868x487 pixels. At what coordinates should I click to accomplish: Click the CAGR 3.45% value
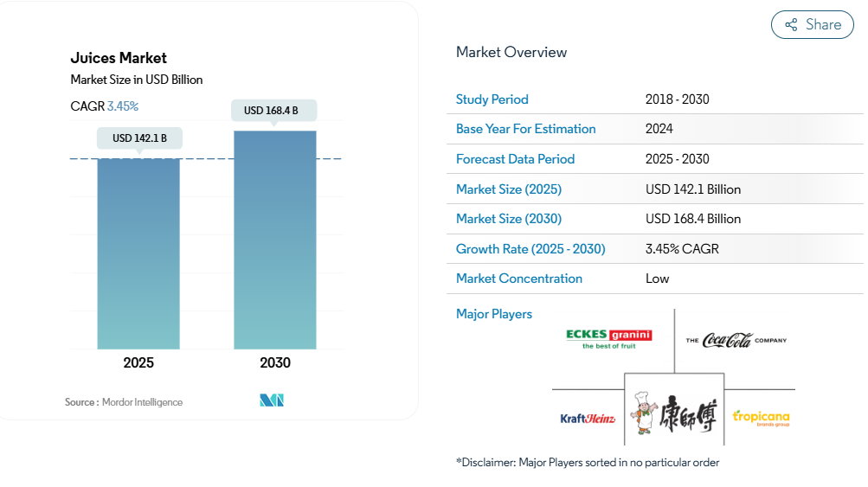point(122,106)
